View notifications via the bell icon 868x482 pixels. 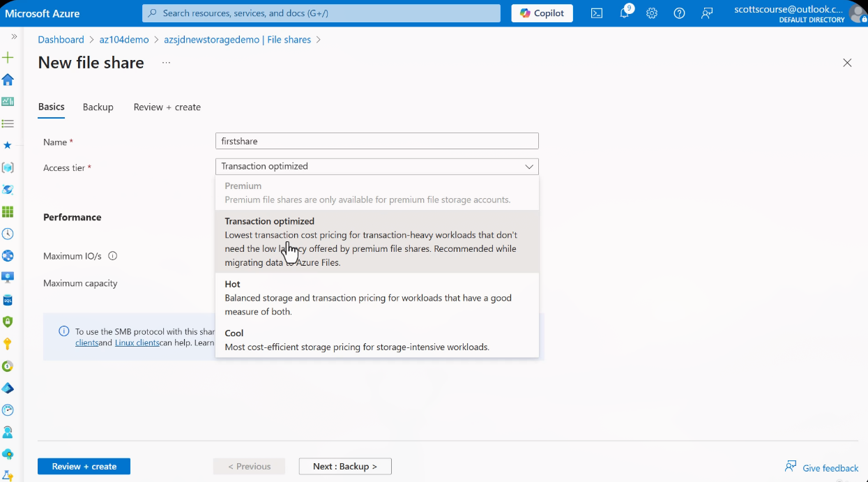point(624,13)
